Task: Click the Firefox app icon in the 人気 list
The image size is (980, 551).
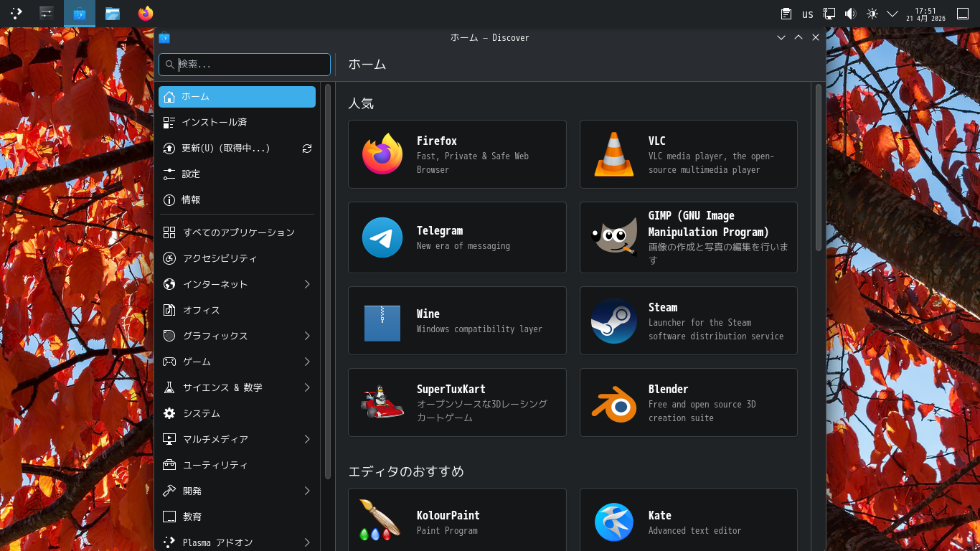Action: pyautogui.click(x=382, y=154)
